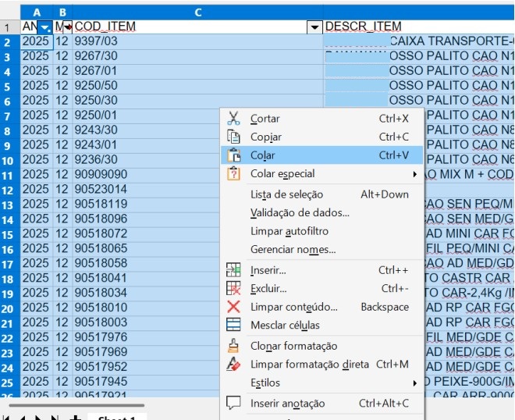The height and width of the screenshot is (420, 515).
Task: Open the autofilter dropdown in column B header
Action: click(x=67, y=27)
